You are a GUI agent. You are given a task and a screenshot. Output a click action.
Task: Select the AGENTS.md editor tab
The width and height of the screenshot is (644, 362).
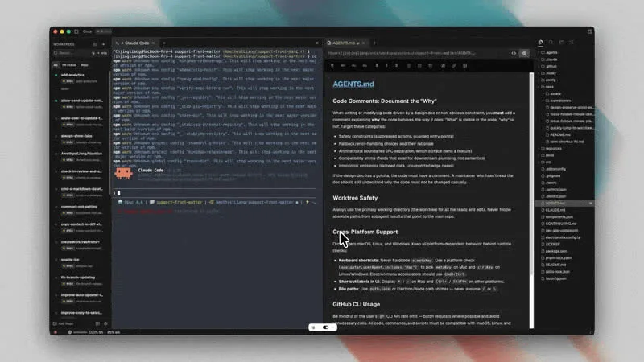[x=346, y=43]
